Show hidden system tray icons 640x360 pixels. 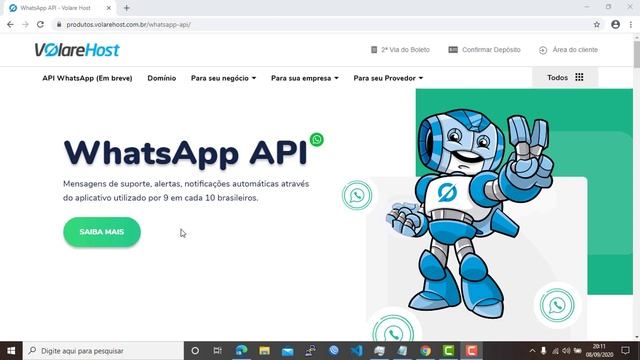[x=532, y=351]
